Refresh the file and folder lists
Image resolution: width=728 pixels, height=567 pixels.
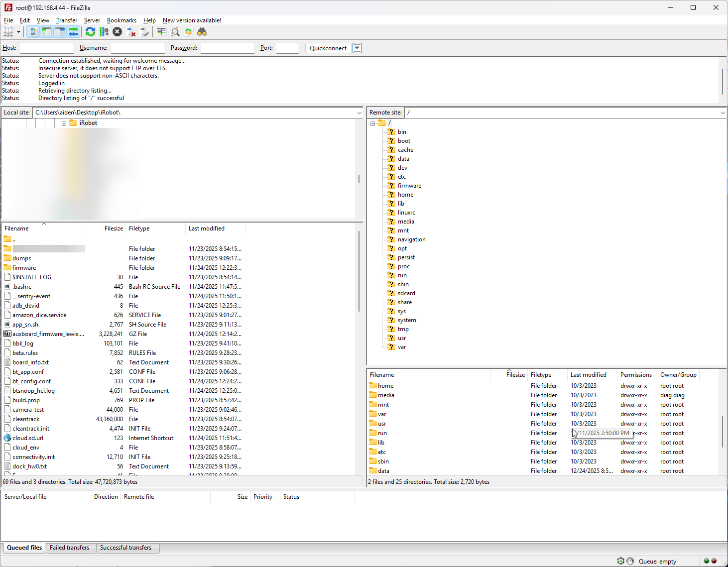pos(90,32)
